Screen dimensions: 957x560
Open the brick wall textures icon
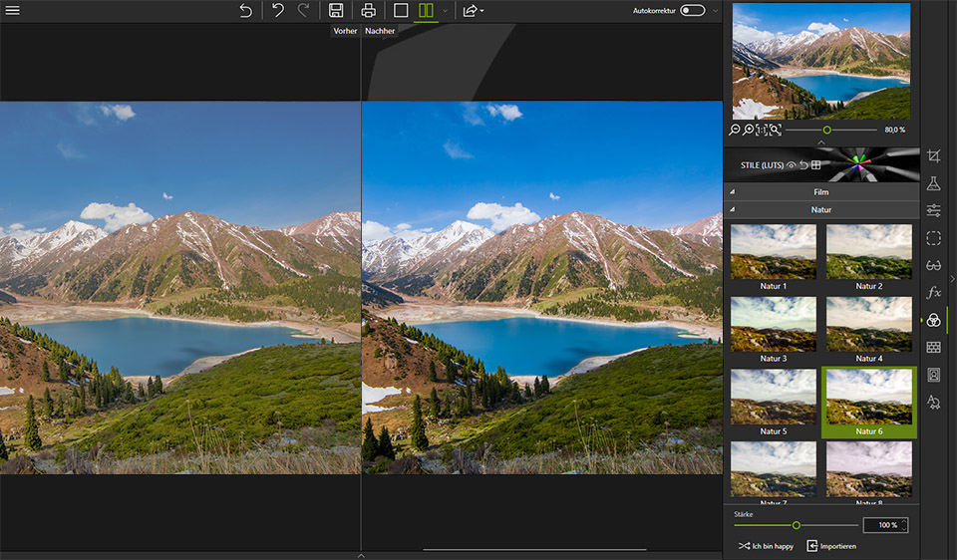(x=933, y=347)
